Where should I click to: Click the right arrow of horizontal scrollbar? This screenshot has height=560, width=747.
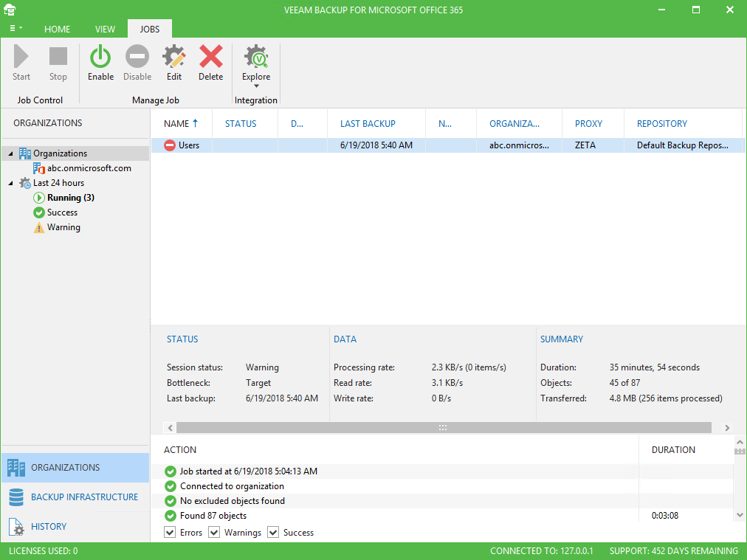point(727,428)
